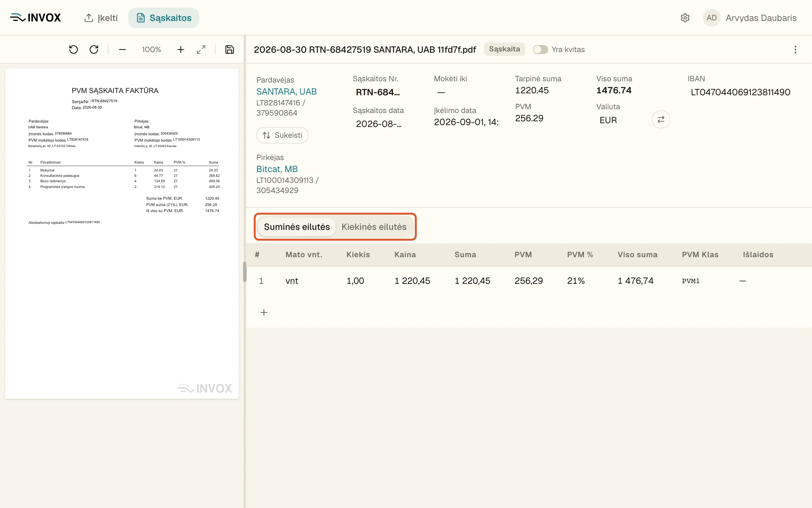Click the INVOX logo
Viewport: 812px width, 508px height.
point(35,17)
